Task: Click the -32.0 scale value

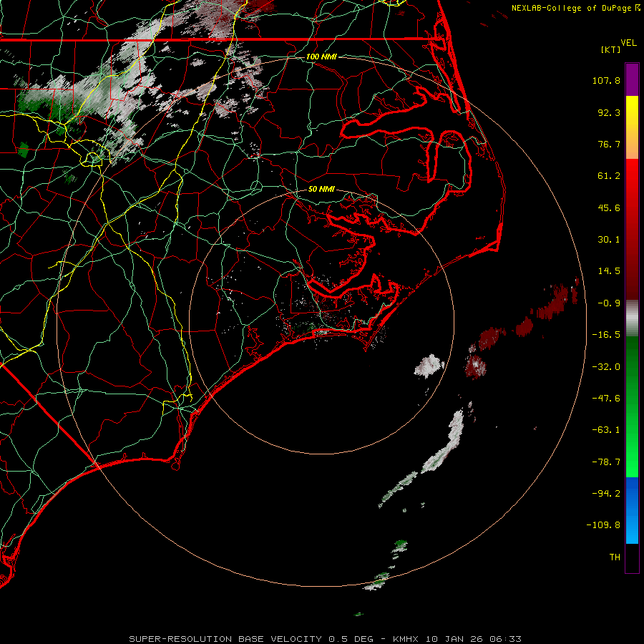Action: coord(606,367)
